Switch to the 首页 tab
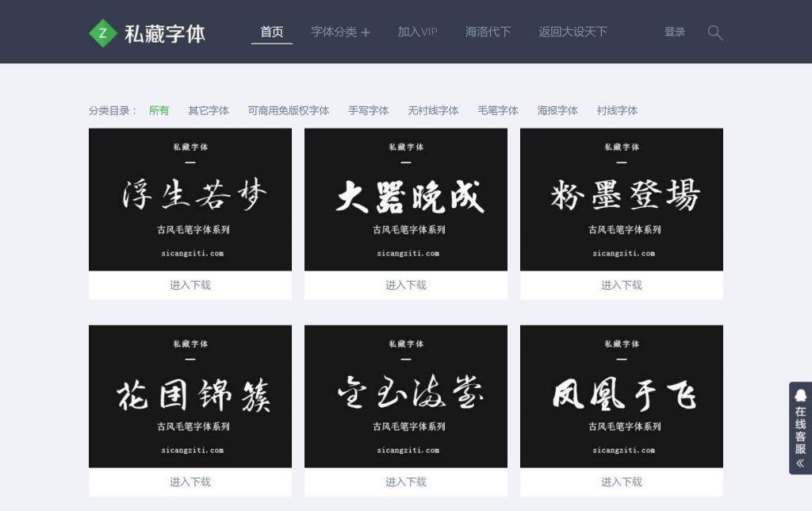This screenshot has width=812, height=511. (x=271, y=33)
